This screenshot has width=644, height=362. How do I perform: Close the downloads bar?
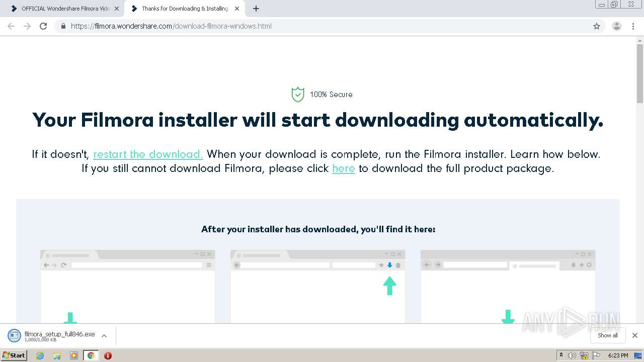[x=635, y=335]
